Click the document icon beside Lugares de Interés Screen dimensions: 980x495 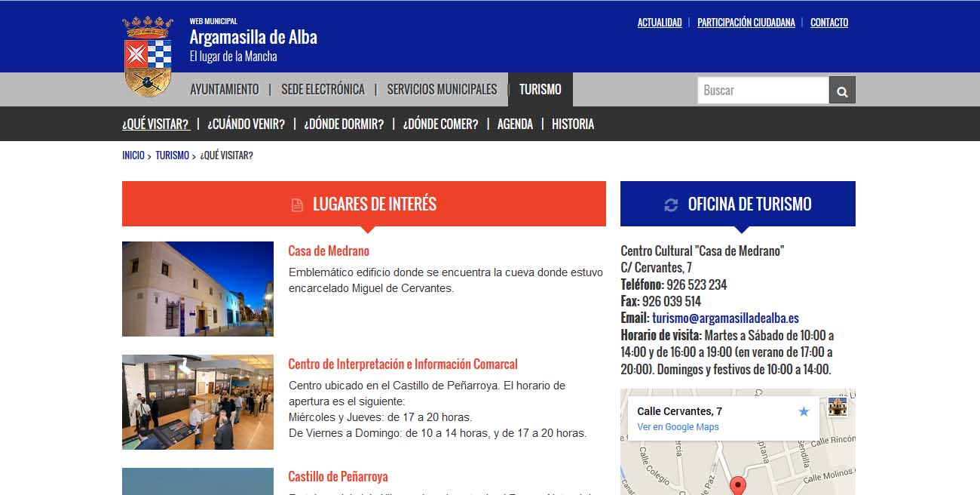pyautogui.click(x=297, y=204)
